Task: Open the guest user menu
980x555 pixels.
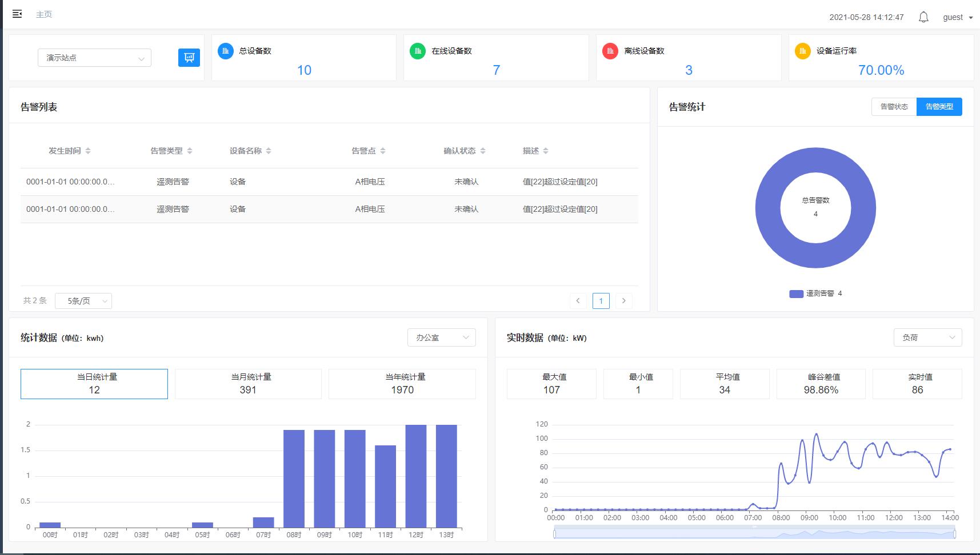Action: tap(957, 17)
